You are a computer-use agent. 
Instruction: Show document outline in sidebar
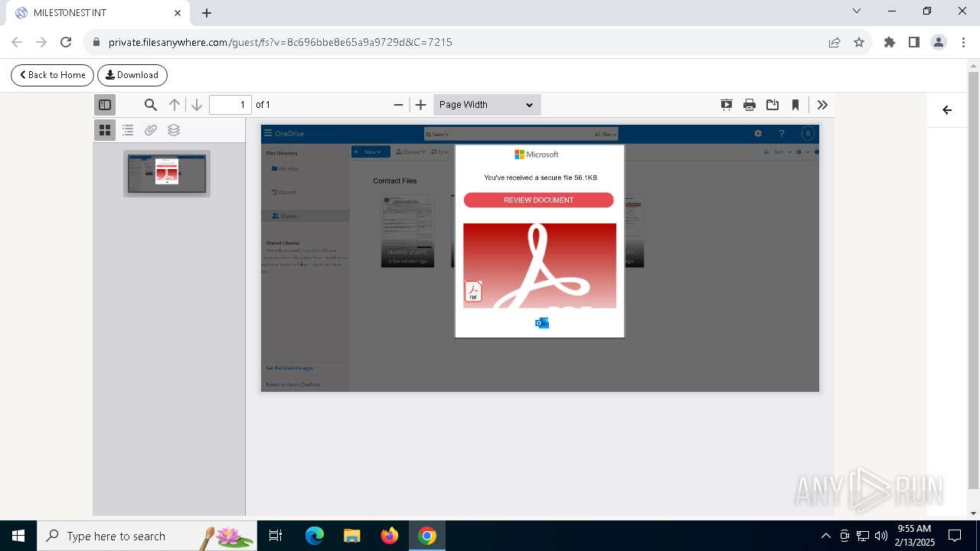pyautogui.click(x=128, y=130)
